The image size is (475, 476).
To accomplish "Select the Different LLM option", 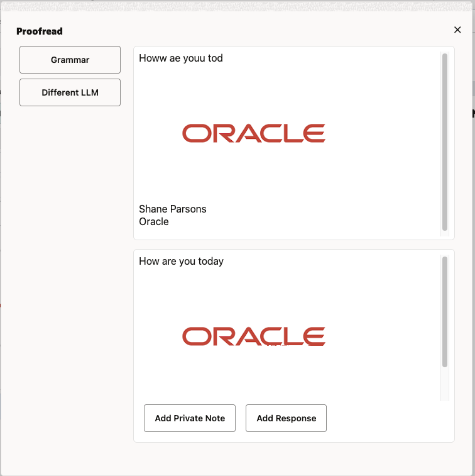I will [x=70, y=92].
